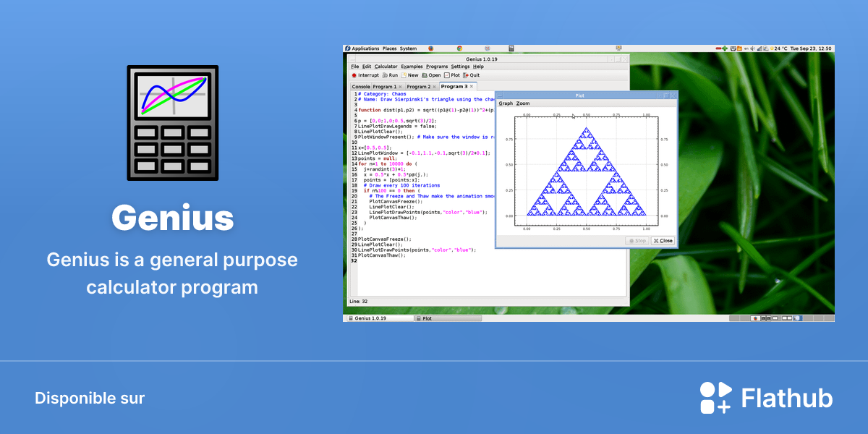Screen dimensions: 868x434
Task: Click the red minus icon in the panel
Action: click(718, 48)
